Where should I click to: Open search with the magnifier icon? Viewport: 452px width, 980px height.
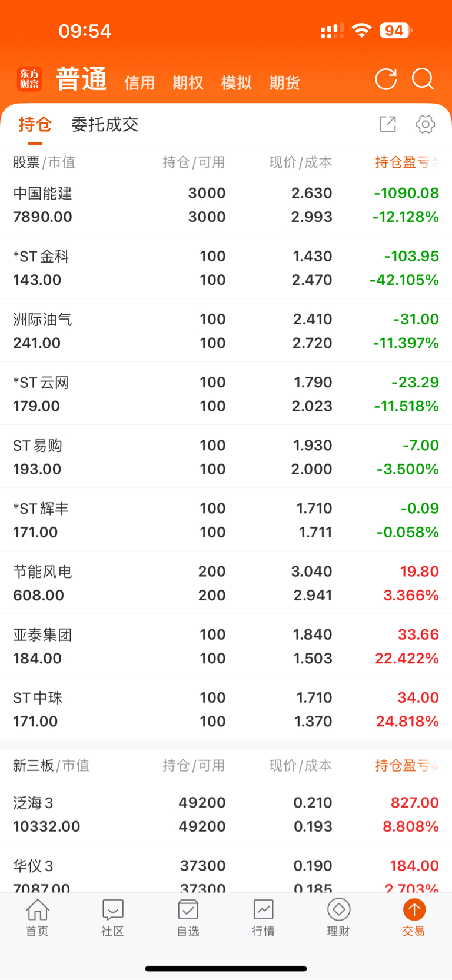click(423, 79)
